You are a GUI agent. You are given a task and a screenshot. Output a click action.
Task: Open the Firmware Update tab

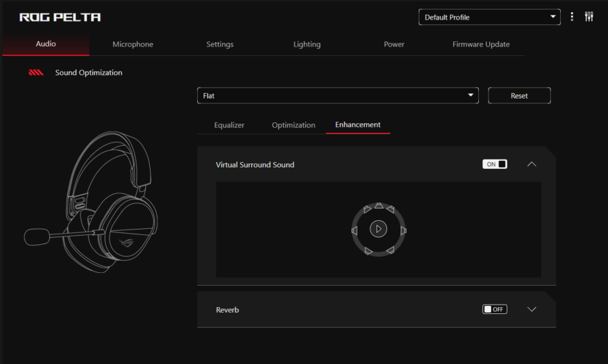click(481, 44)
